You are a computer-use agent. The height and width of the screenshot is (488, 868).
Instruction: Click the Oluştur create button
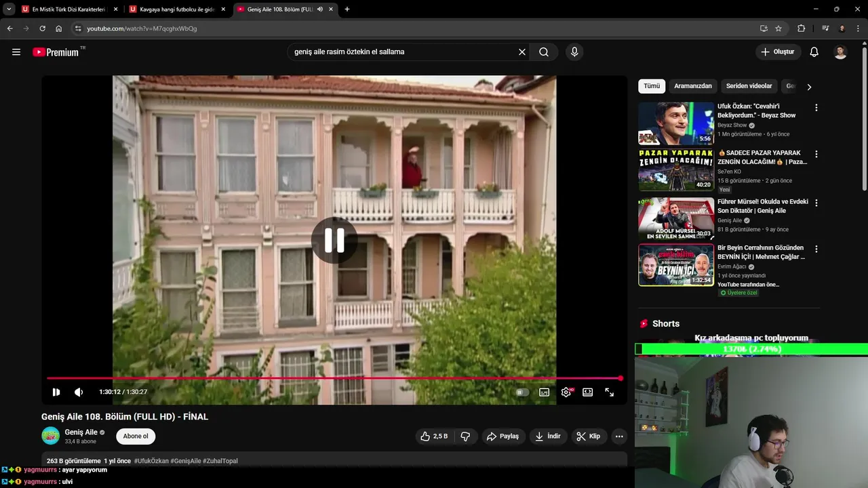tap(778, 52)
